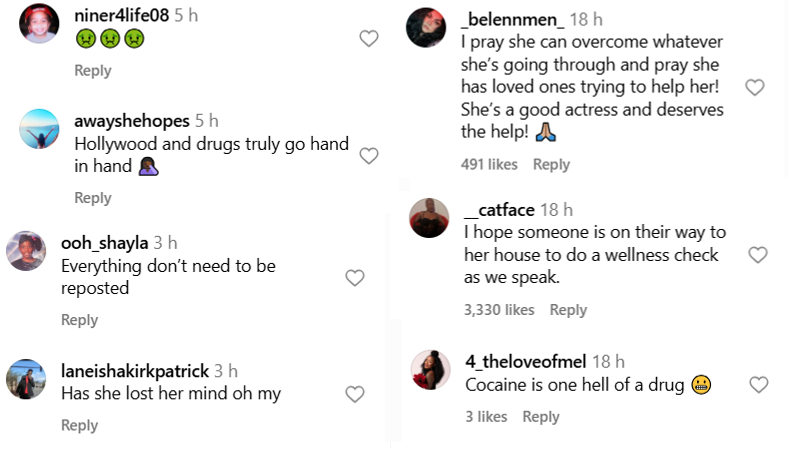
Task: View the 3,330 likes list
Action: pos(499,310)
